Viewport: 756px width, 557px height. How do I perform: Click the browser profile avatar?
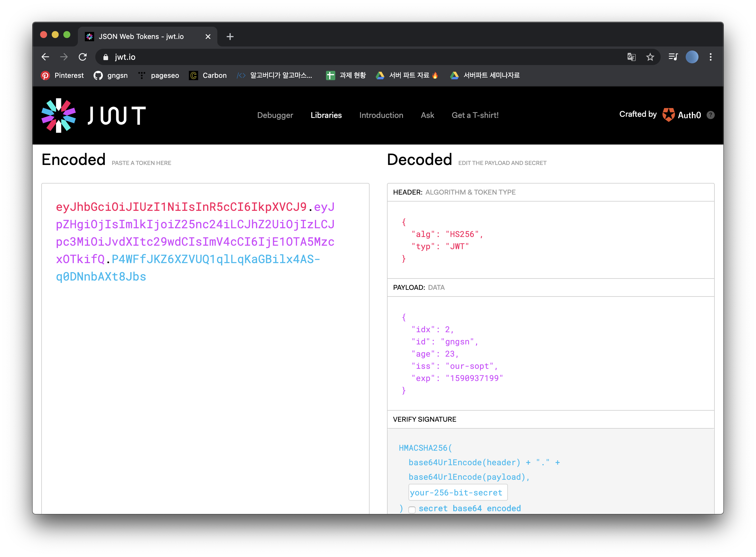(692, 57)
